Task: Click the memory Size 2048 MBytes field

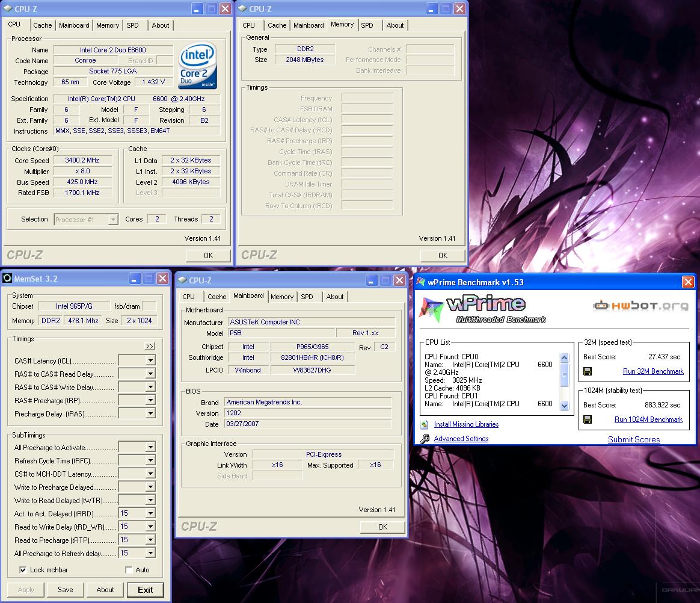Action: pos(304,60)
